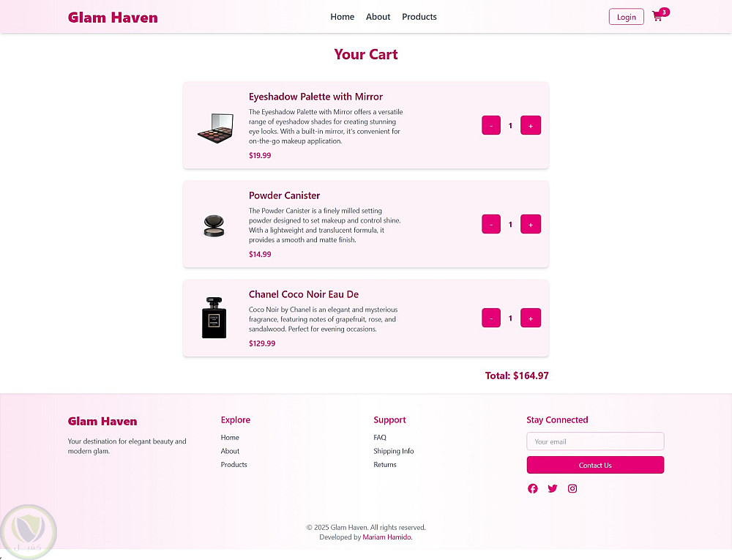Go to Home in the top navigation
Screen dimensions: 732x560
[x=342, y=17]
